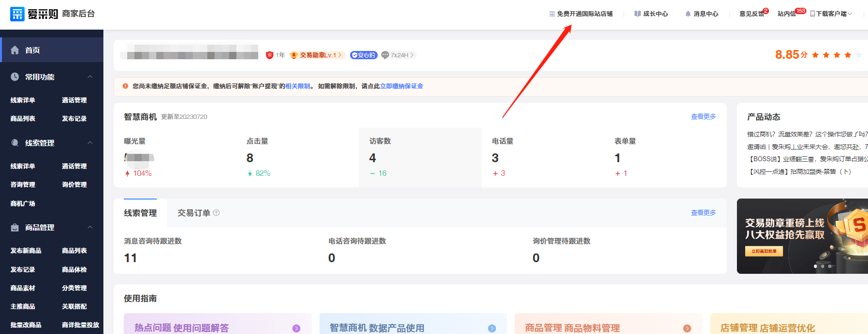Open 发布新商品 in sidebar
Viewport: 868px width, 334px height.
(x=26, y=250)
